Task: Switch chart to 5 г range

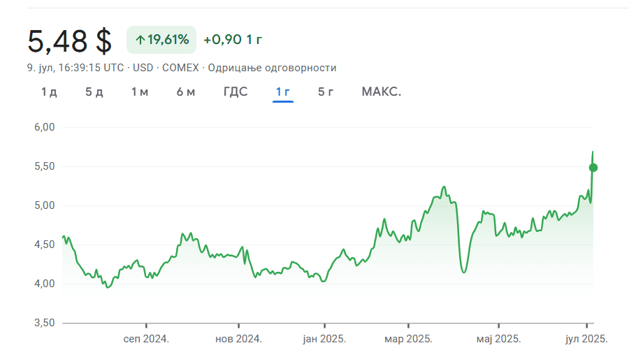Action: (x=326, y=92)
